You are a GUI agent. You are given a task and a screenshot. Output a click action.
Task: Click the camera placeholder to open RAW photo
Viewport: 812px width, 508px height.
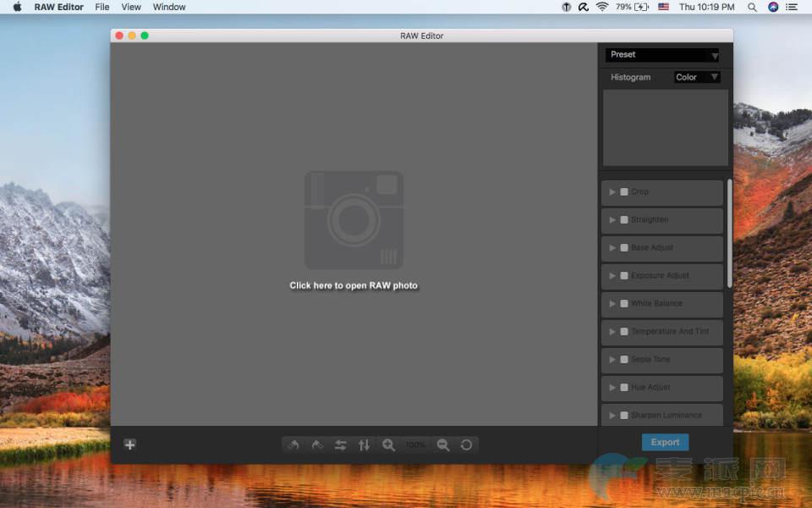pyautogui.click(x=354, y=220)
